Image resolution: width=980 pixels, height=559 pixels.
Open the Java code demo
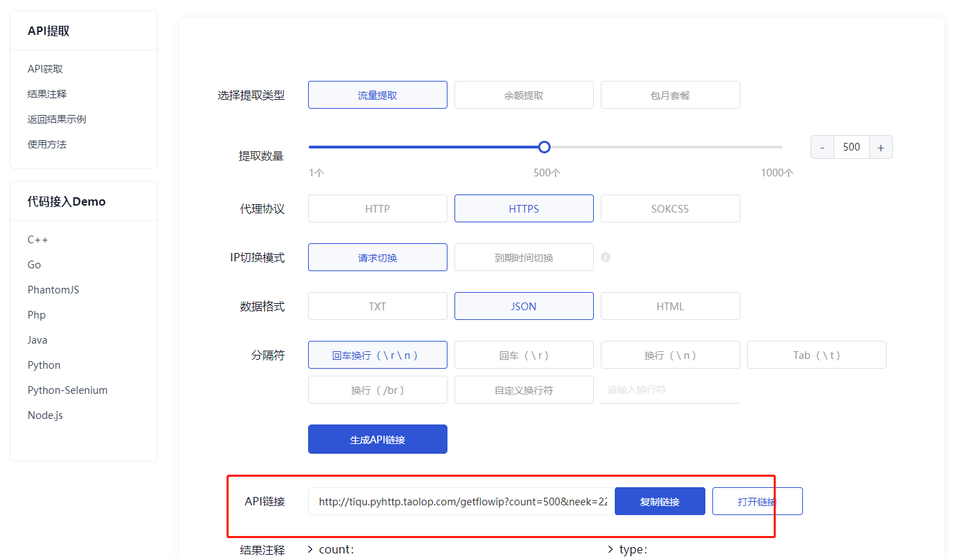point(38,340)
